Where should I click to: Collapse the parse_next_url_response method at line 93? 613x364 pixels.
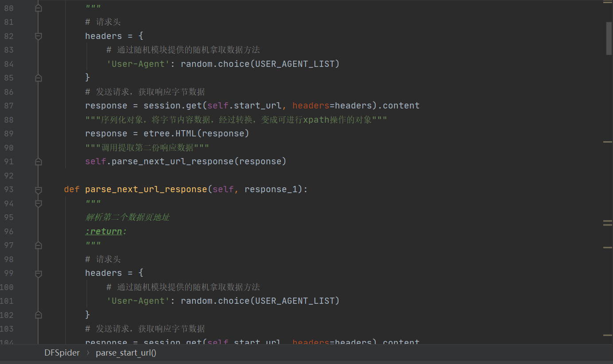[x=39, y=190]
